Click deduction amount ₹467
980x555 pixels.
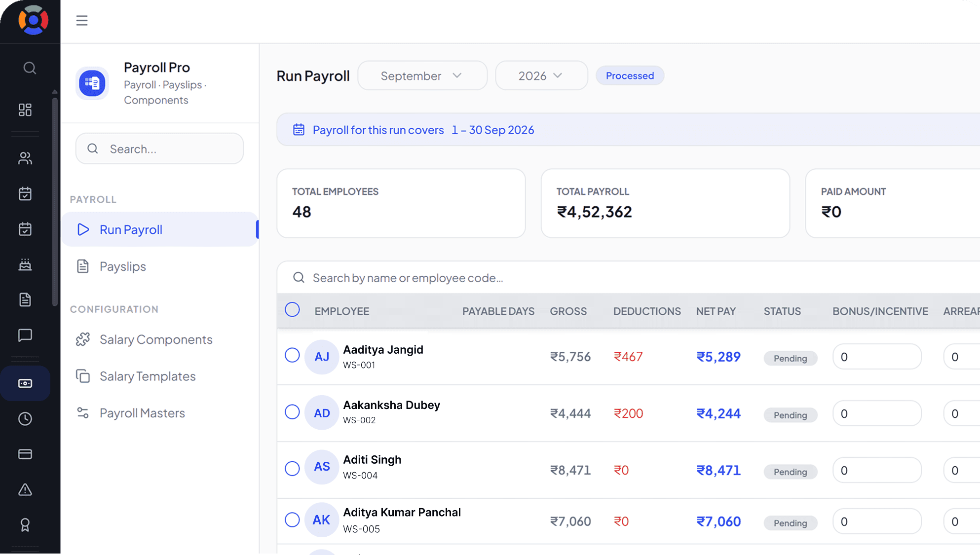[628, 357]
